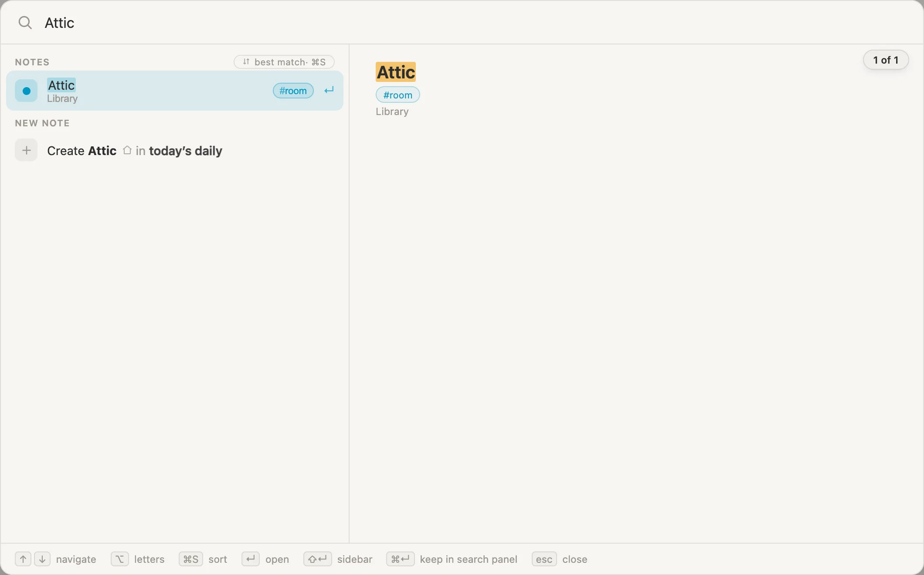Click the Library subtitle under Attic result
This screenshot has height=575, width=924.
(62, 99)
